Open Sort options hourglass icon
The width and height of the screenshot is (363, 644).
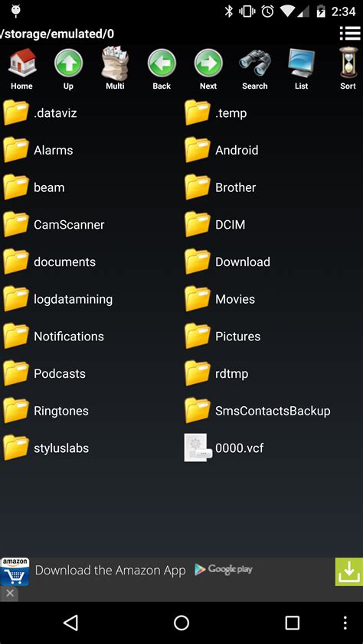[348, 63]
